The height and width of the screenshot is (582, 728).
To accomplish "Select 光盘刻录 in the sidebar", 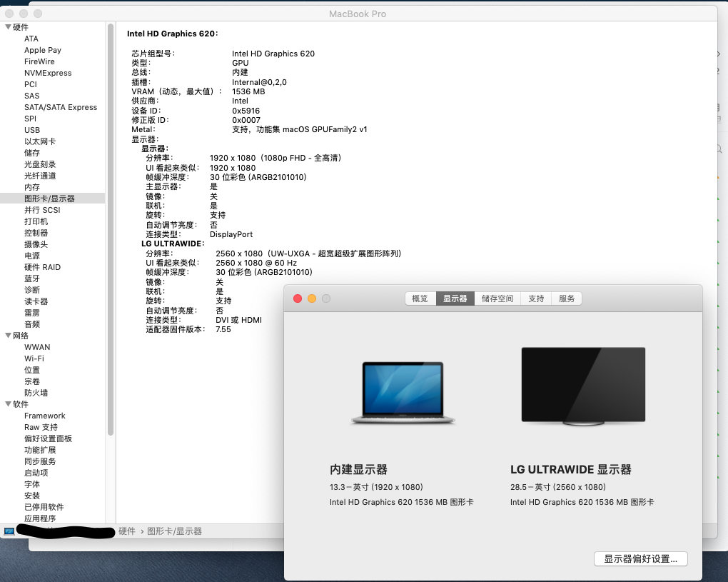I will click(x=40, y=164).
